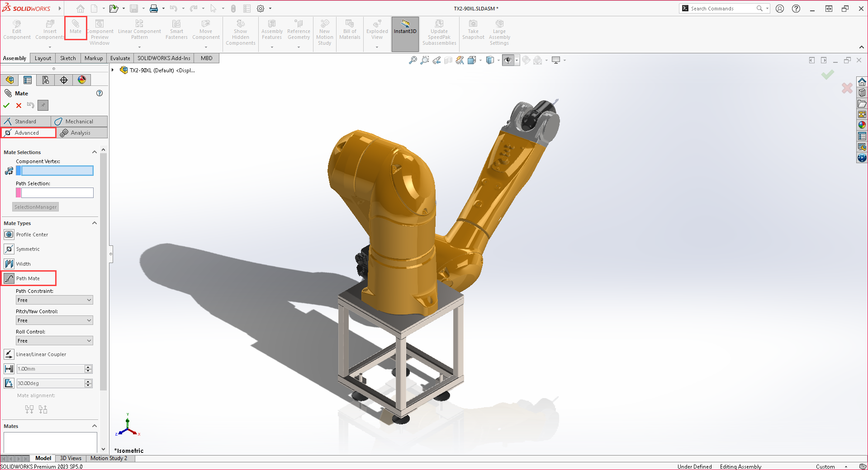Image resolution: width=868 pixels, height=470 pixels.
Task: Select the Profile Center mate type
Action: coord(32,234)
